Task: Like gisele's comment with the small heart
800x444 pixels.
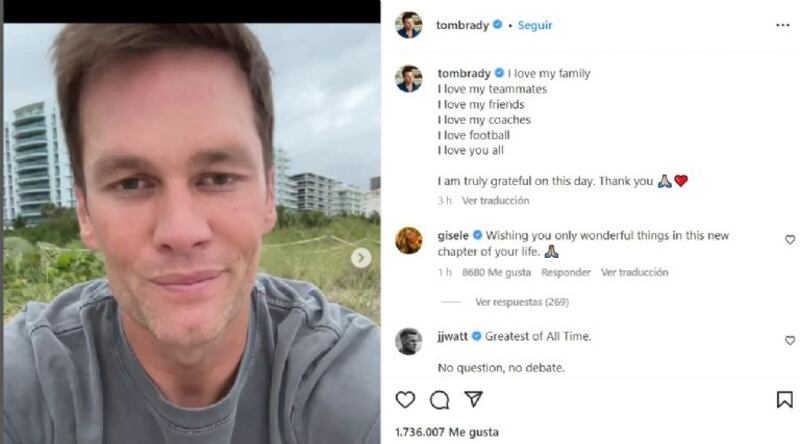Action: pos(790,240)
